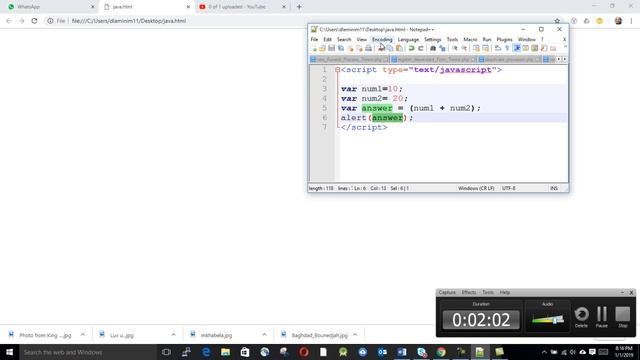
Task: Close the java.html browser tab
Action: pyautogui.click(x=188, y=7)
